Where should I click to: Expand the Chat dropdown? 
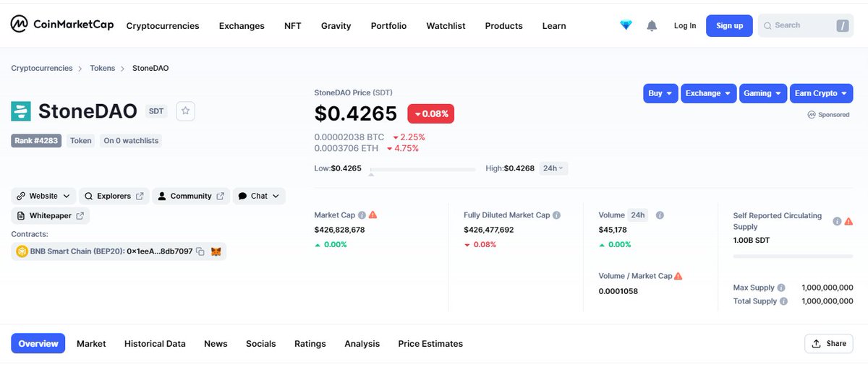click(259, 196)
